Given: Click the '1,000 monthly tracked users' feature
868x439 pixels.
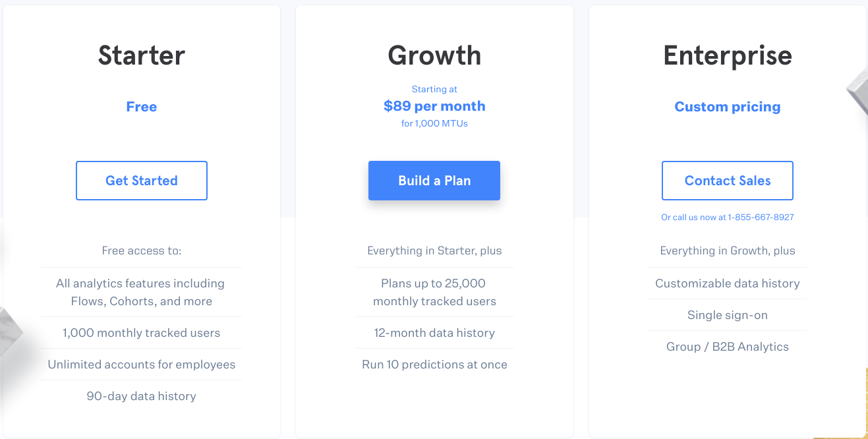Looking at the screenshot, I should coord(142,333).
